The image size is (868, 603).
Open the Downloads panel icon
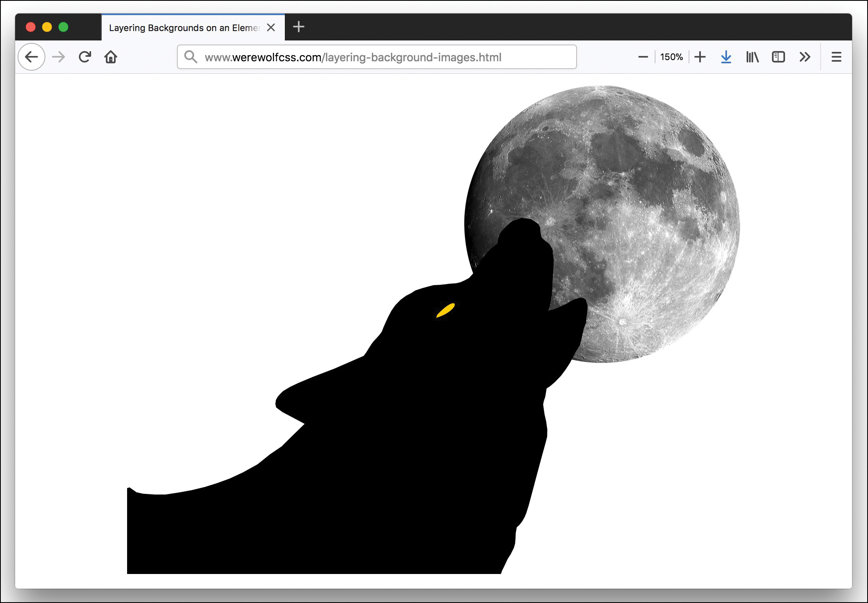[726, 57]
